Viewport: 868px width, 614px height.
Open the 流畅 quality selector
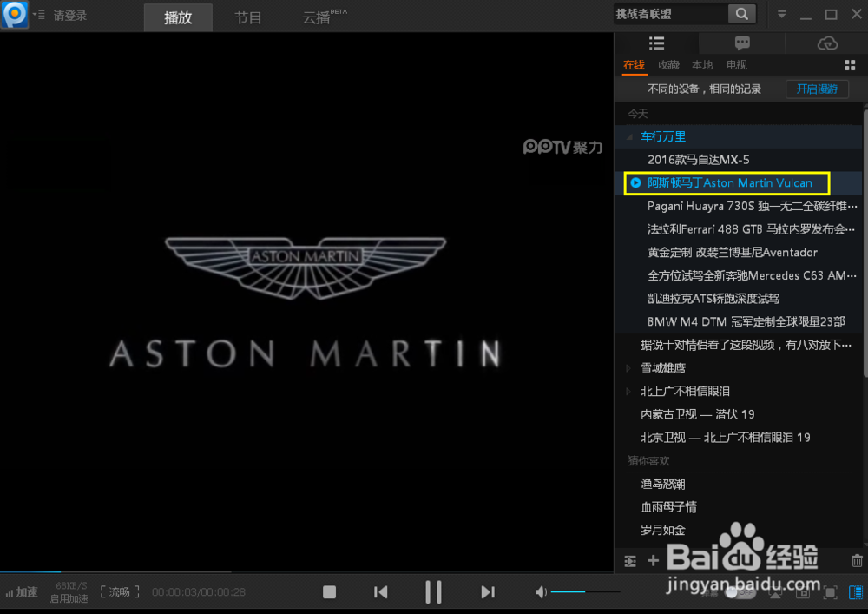click(x=119, y=592)
